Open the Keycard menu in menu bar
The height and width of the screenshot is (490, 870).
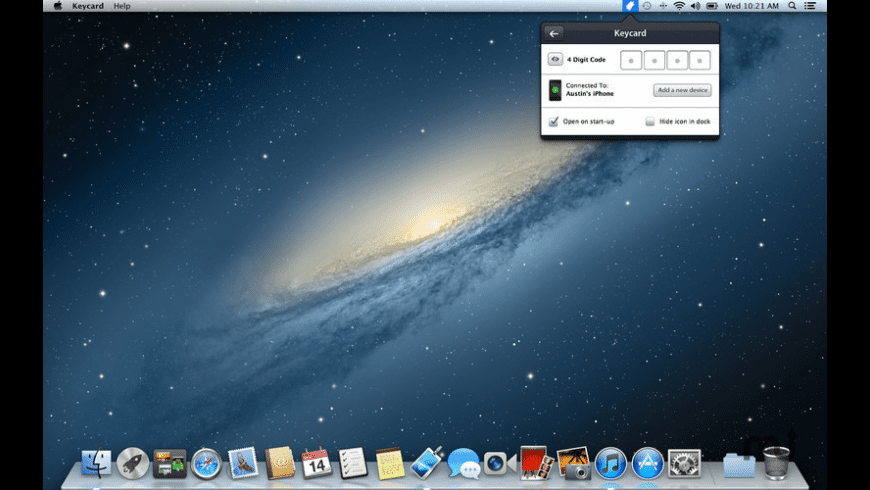(88, 6)
